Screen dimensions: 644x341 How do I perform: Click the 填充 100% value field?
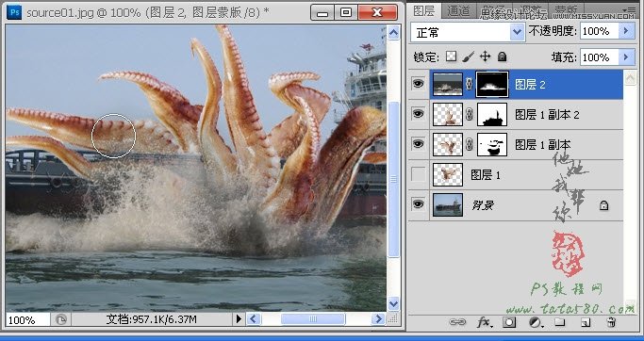(x=600, y=57)
